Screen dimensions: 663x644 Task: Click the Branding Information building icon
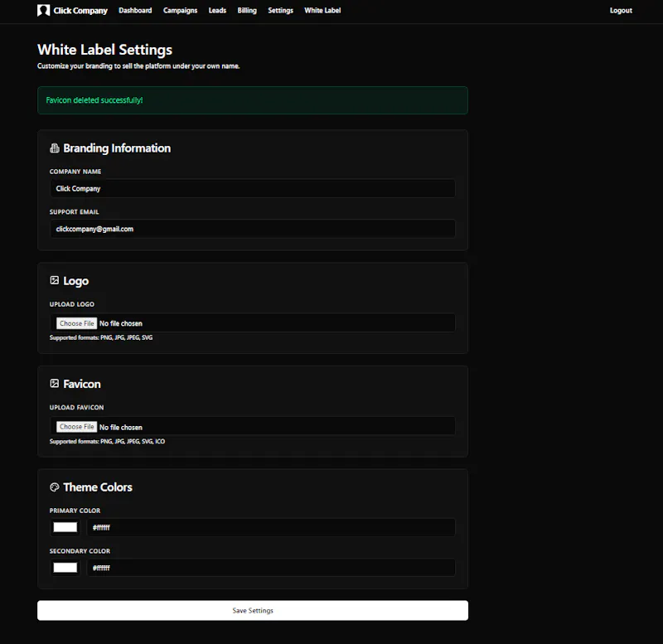pyautogui.click(x=55, y=148)
